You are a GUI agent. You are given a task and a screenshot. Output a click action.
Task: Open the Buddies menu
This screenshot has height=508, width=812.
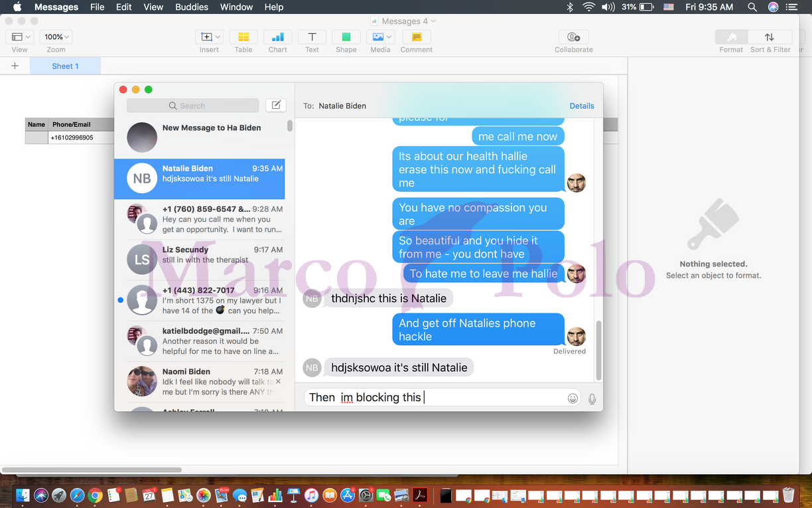click(x=192, y=7)
